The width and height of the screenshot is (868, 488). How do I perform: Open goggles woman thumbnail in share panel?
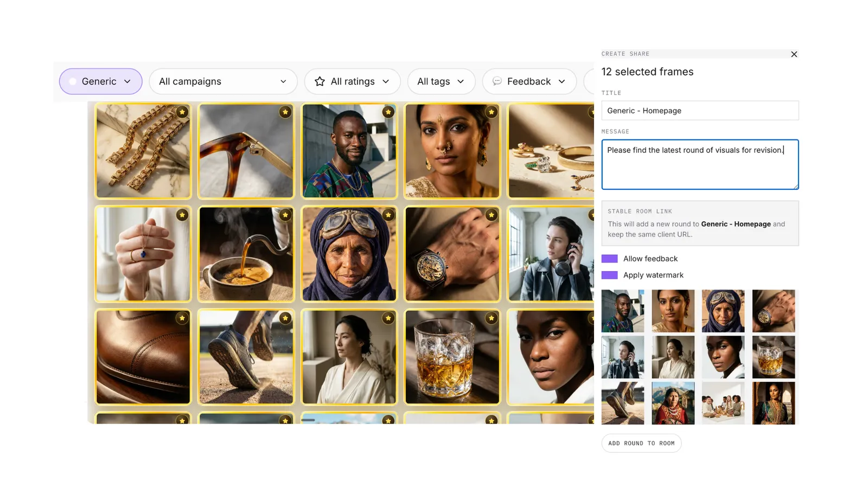pyautogui.click(x=723, y=311)
